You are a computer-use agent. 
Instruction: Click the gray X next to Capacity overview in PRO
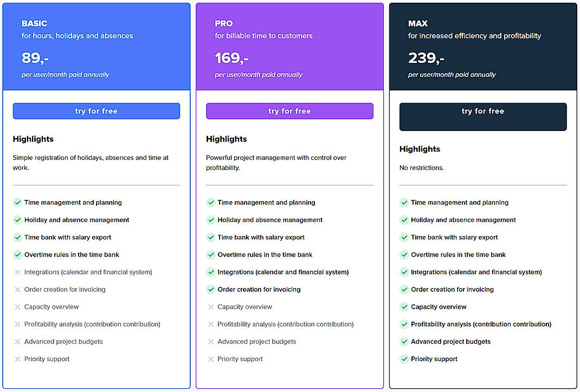point(210,307)
